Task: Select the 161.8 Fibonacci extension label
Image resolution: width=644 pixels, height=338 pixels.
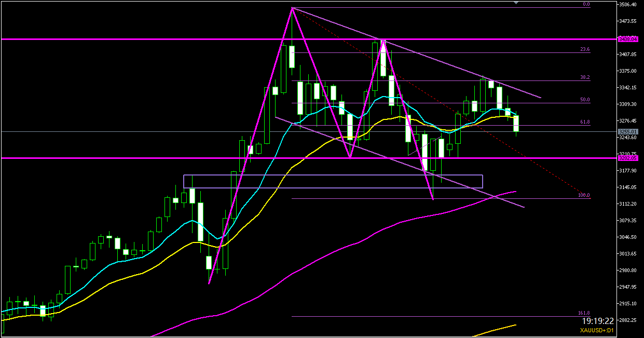Action: point(584,313)
